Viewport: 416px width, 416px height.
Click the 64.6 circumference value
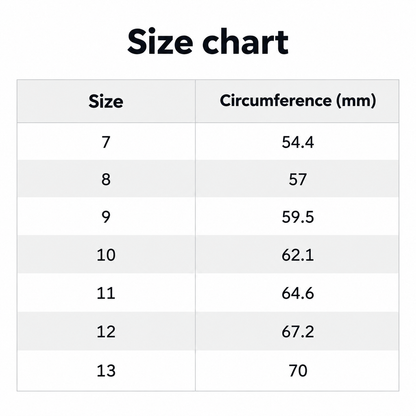298,293
